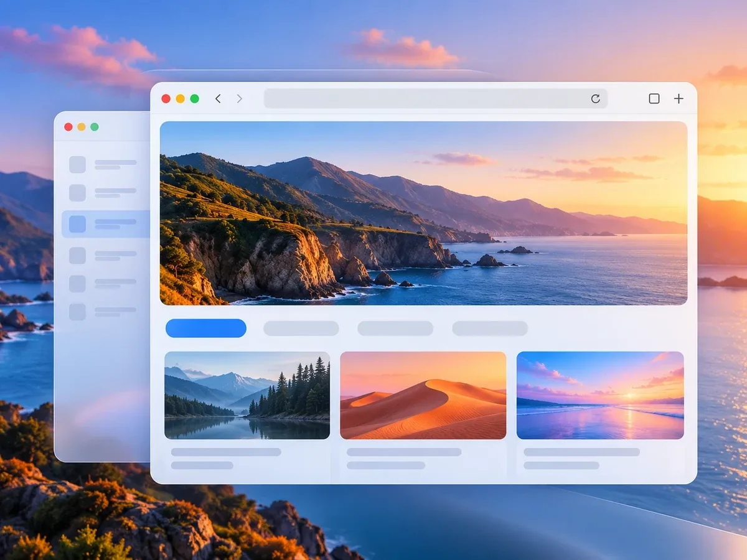Open a new tab with plus icon
The image size is (747, 560).
[679, 98]
